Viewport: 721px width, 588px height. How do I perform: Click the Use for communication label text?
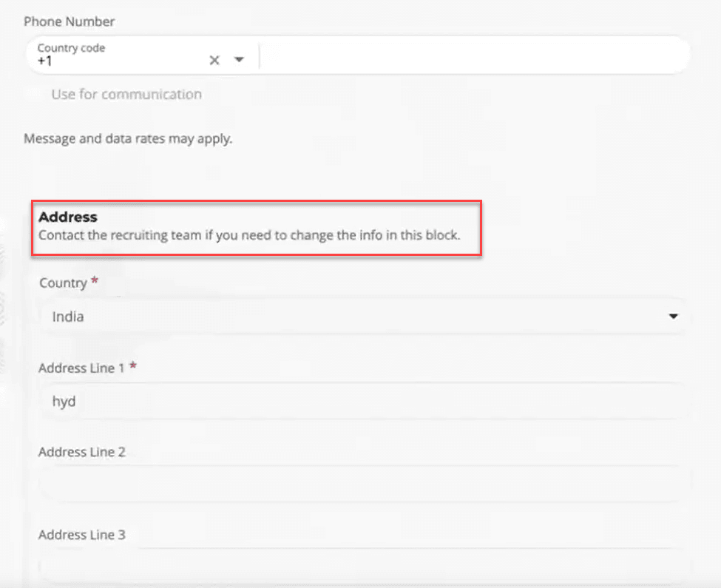click(x=126, y=94)
